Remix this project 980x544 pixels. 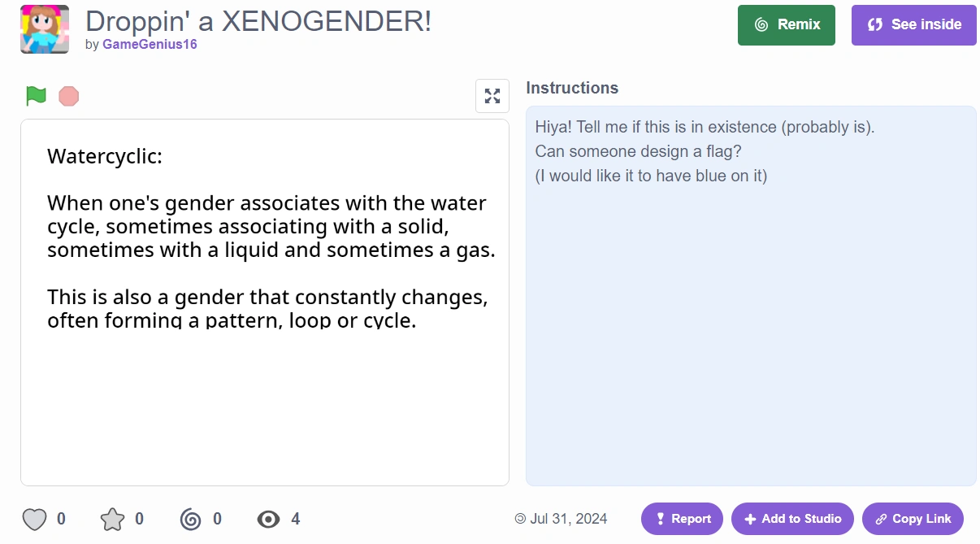point(786,25)
